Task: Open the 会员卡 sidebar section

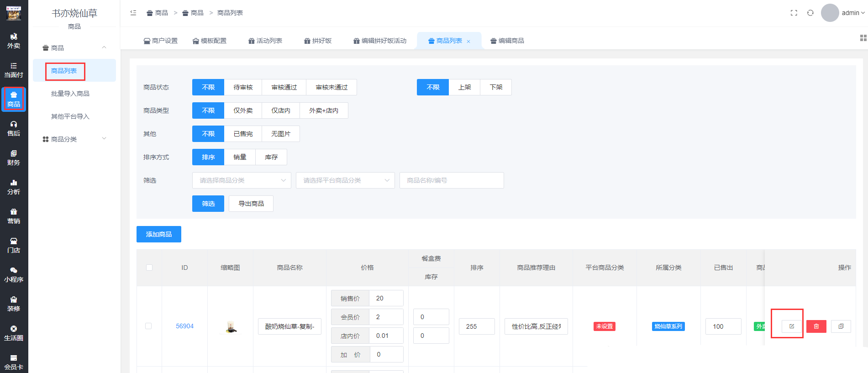Action: click(x=14, y=362)
